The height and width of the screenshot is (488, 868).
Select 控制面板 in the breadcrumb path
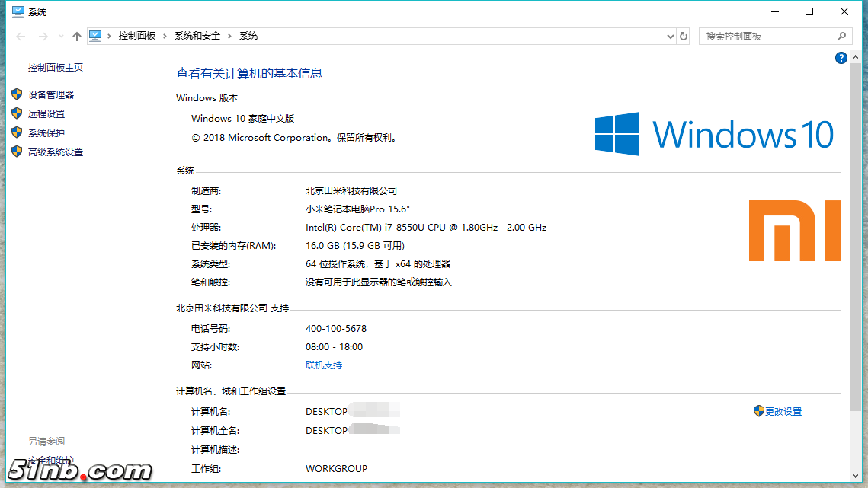pos(137,36)
